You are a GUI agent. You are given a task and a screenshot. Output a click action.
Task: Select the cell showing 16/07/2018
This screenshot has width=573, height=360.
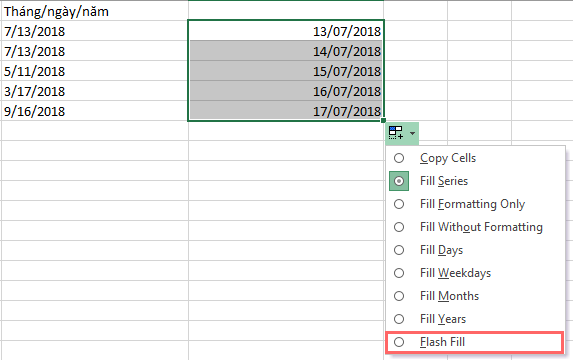point(286,91)
